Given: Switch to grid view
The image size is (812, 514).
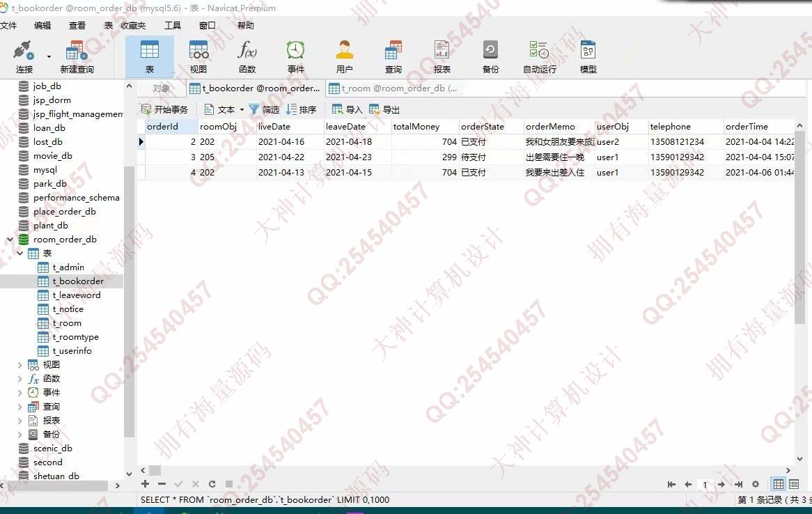Looking at the screenshot, I should [779, 485].
